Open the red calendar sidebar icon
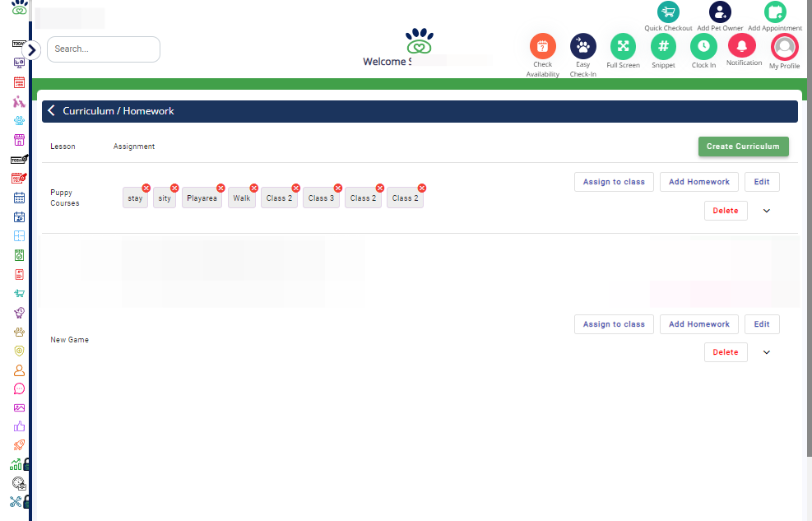Screen dimensions: 812x521 pyautogui.click(x=19, y=82)
